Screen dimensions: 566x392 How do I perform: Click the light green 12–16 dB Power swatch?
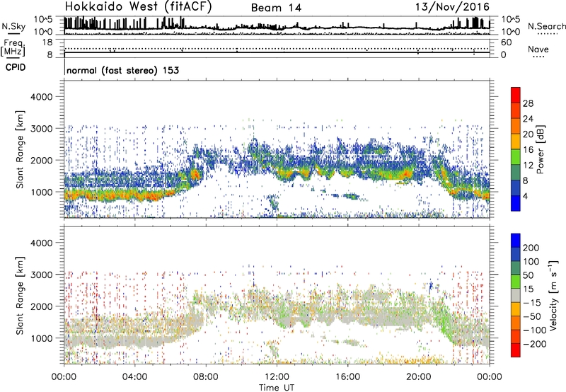516,156
